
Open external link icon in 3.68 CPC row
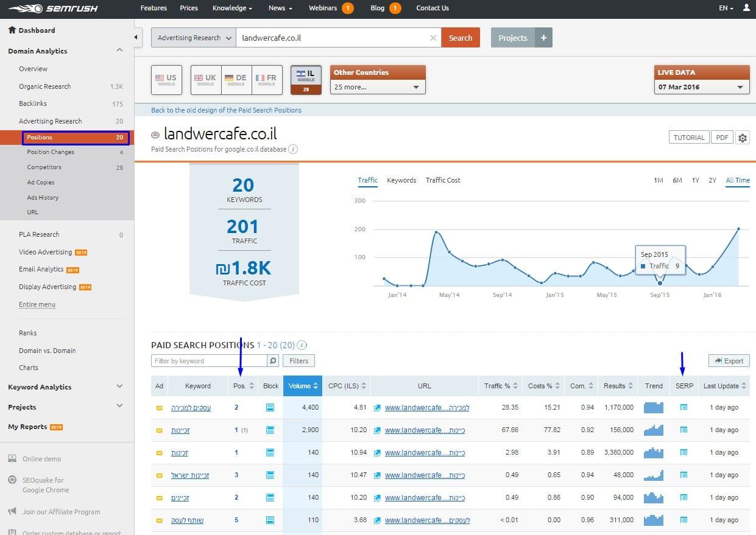(x=378, y=520)
